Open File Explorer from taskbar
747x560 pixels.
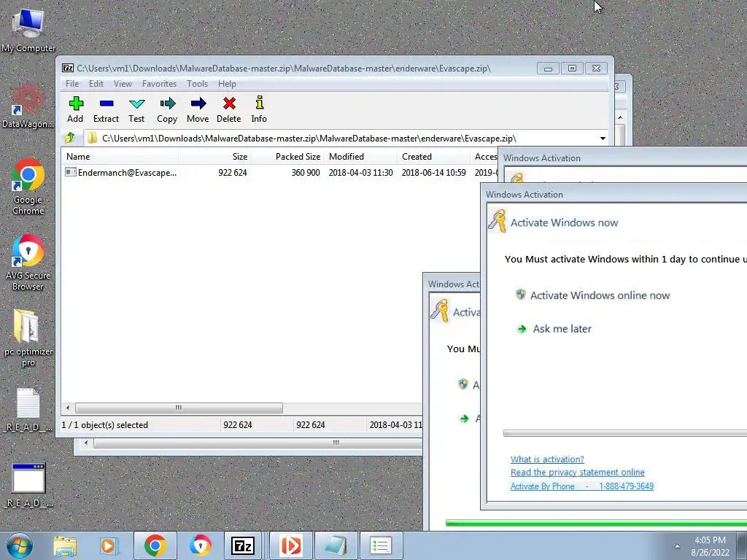click(65, 545)
